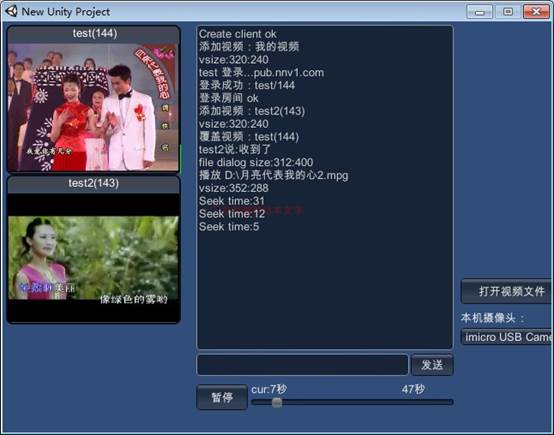Click the 'Seek time:12' log line
Screen dimensions: 554x435
pyautogui.click(x=232, y=214)
